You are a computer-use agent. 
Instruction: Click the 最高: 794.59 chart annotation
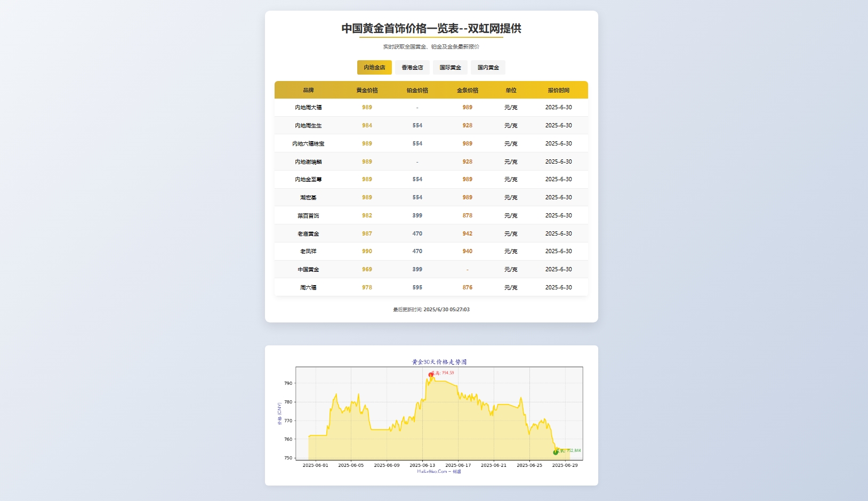pos(444,373)
